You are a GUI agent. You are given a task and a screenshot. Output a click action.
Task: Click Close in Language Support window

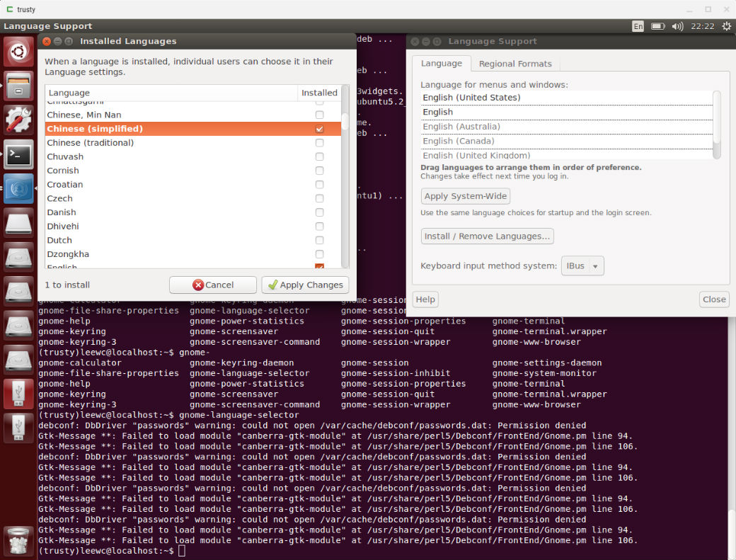click(x=714, y=299)
